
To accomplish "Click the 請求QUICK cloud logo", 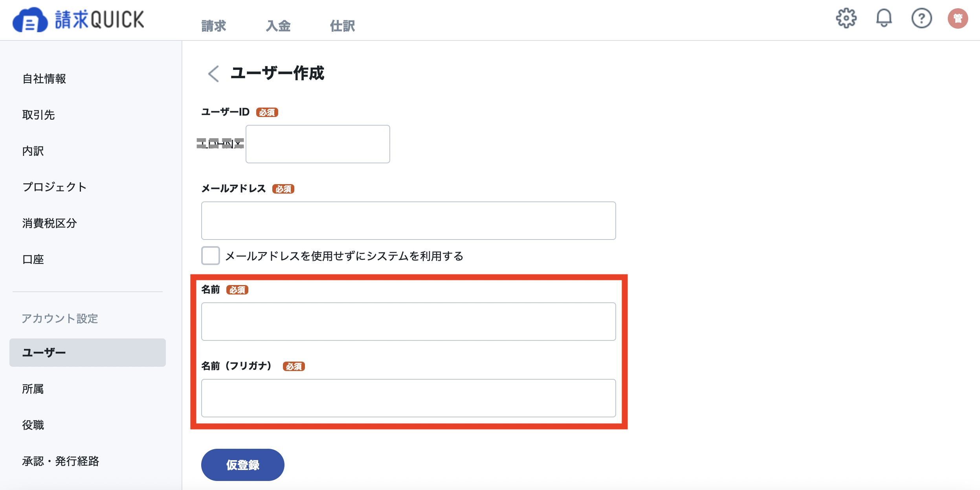I will (79, 20).
